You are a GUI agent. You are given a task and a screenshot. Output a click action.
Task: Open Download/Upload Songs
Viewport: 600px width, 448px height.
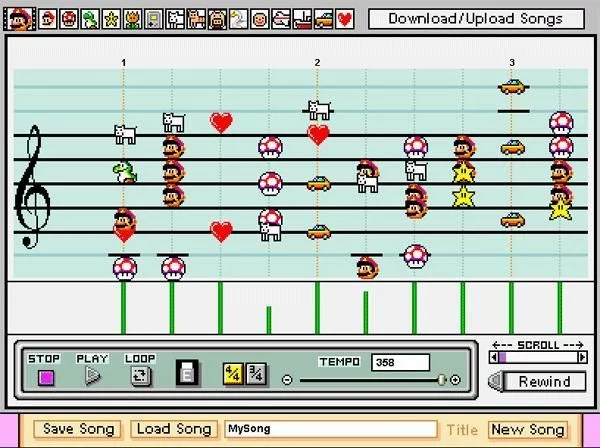tap(476, 19)
